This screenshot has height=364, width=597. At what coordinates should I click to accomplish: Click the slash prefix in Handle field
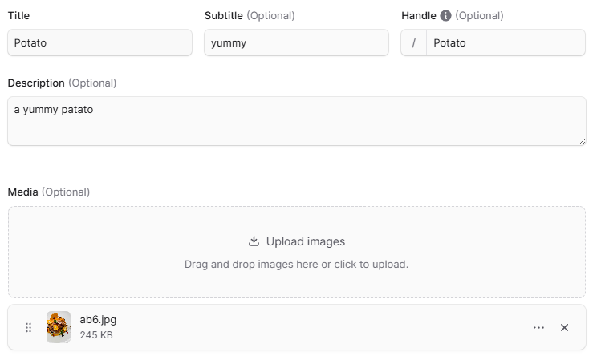pyautogui.click(x=414, y=43)
